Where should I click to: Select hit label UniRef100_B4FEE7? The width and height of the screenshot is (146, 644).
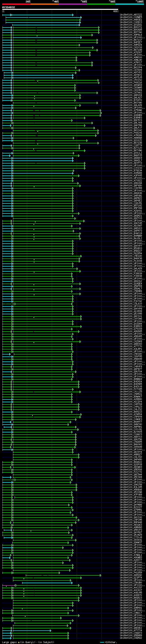131,42
